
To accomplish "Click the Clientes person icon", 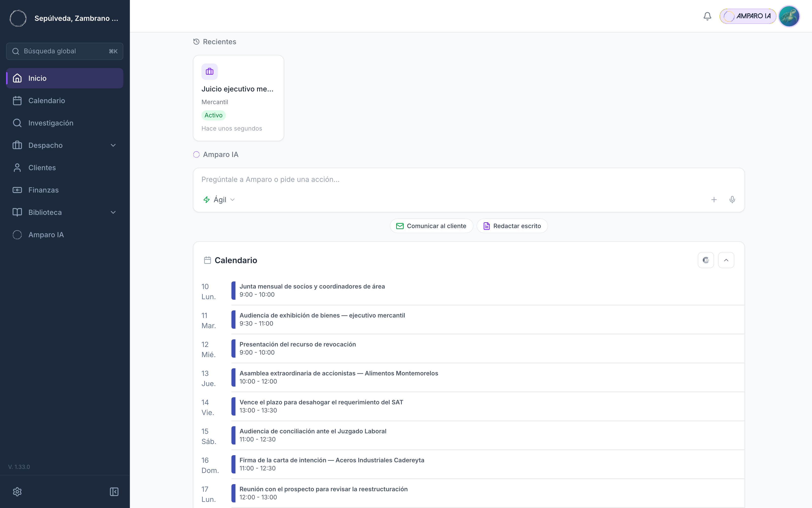I will click(x=17, y=168).
